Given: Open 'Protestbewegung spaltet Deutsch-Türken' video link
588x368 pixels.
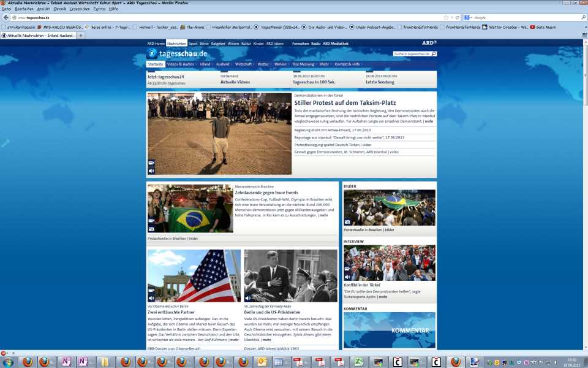Looking at the screenshot, I should pos(333,145).
